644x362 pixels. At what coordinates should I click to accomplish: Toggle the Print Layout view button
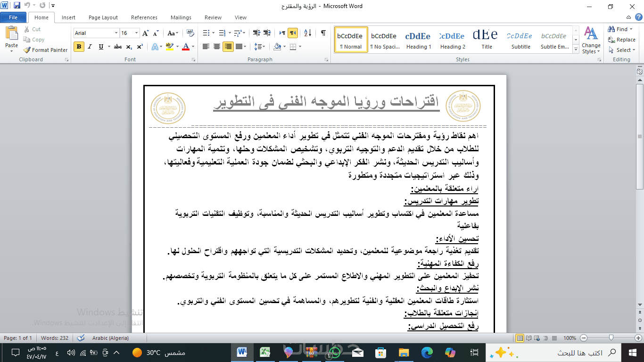point(520,338)
